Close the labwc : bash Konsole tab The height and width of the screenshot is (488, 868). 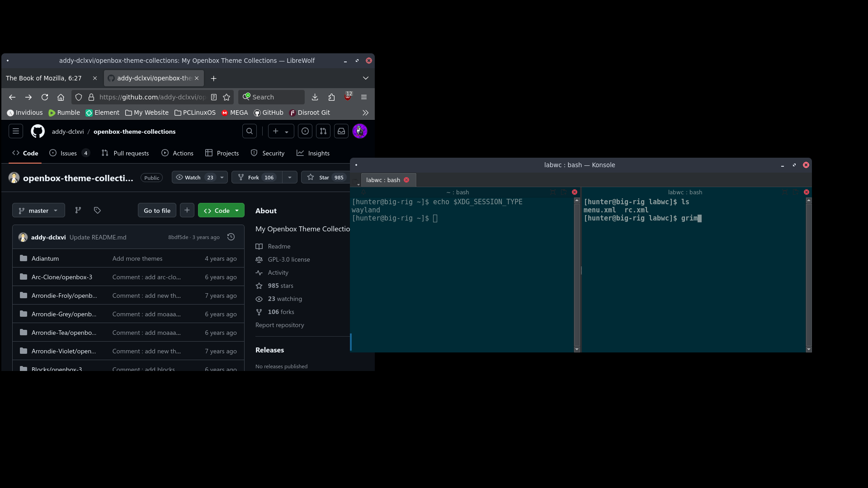click(406, 180)
